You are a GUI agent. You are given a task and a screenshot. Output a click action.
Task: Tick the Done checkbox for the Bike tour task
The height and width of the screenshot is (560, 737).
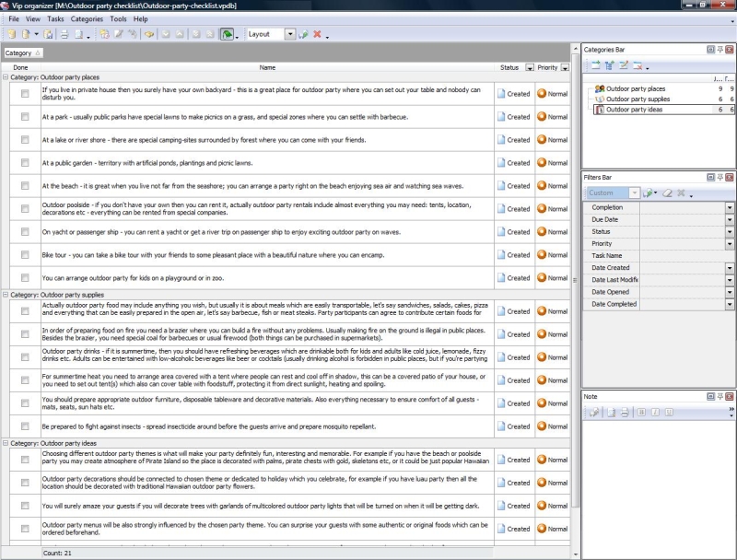pos(25,255)
